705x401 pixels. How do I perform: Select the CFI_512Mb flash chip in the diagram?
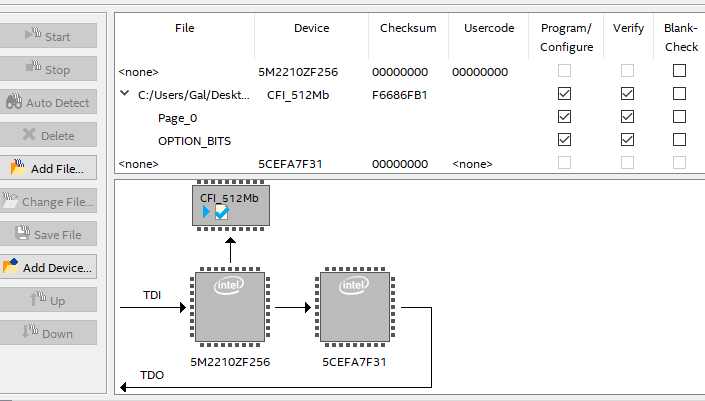pyautogui.click(x=231, y=205)
